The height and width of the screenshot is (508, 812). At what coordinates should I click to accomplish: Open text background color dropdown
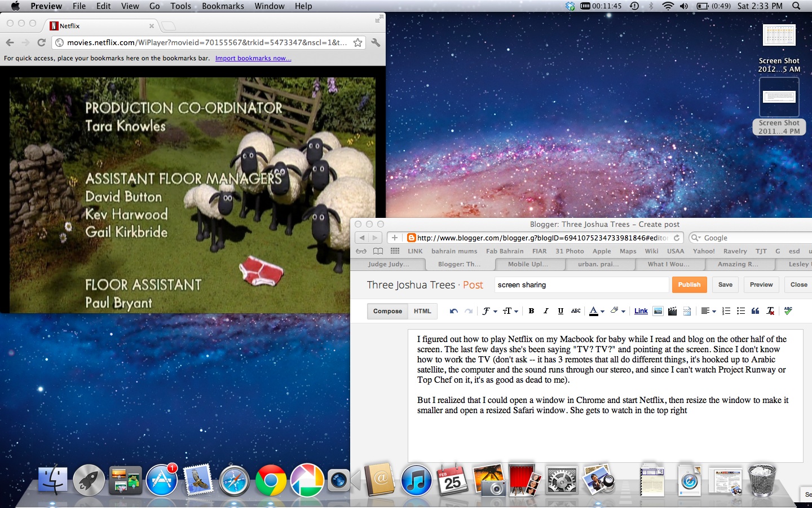click(618, 311)
